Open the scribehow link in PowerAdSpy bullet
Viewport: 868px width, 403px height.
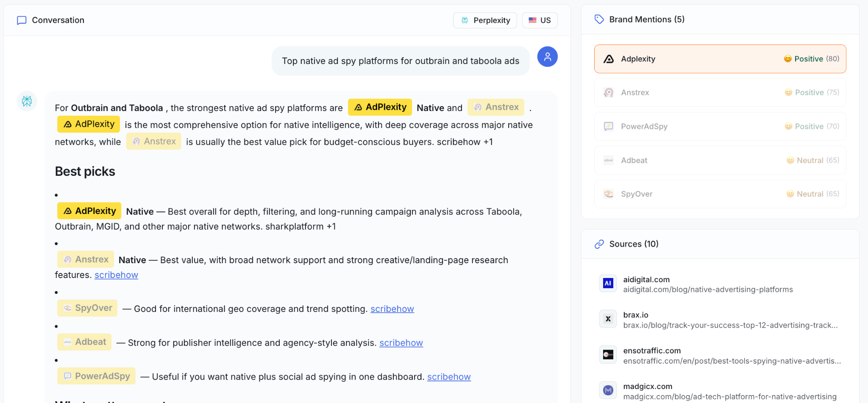coord(449,377)
